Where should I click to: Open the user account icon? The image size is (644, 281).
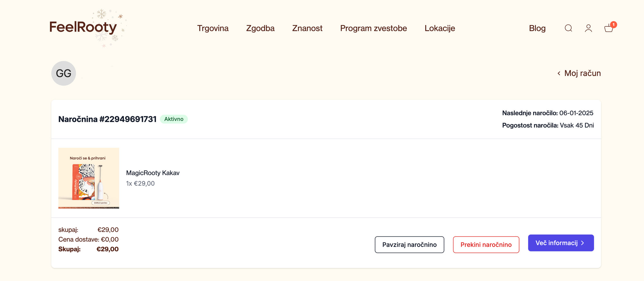pyautogui.click(x=588, y=28)
